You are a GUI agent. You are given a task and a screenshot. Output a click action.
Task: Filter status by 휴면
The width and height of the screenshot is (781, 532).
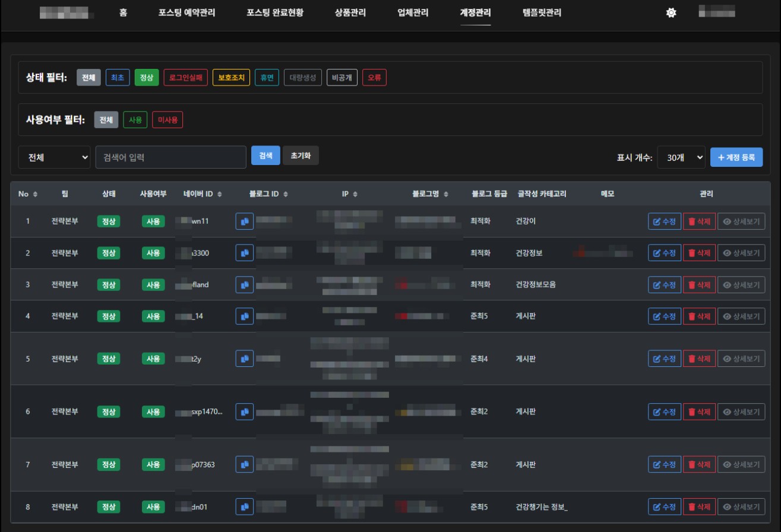point(267,77)
